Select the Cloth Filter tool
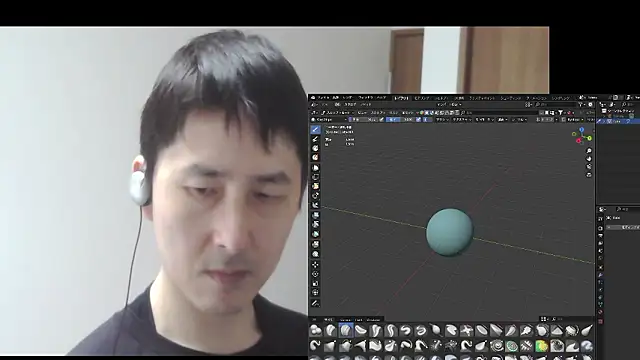 315,224
